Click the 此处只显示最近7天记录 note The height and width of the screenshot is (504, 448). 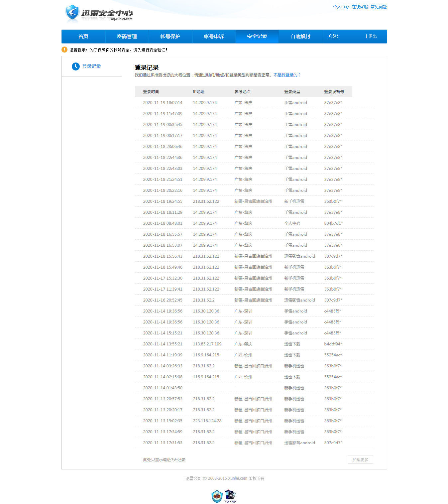tap(164, 460)
